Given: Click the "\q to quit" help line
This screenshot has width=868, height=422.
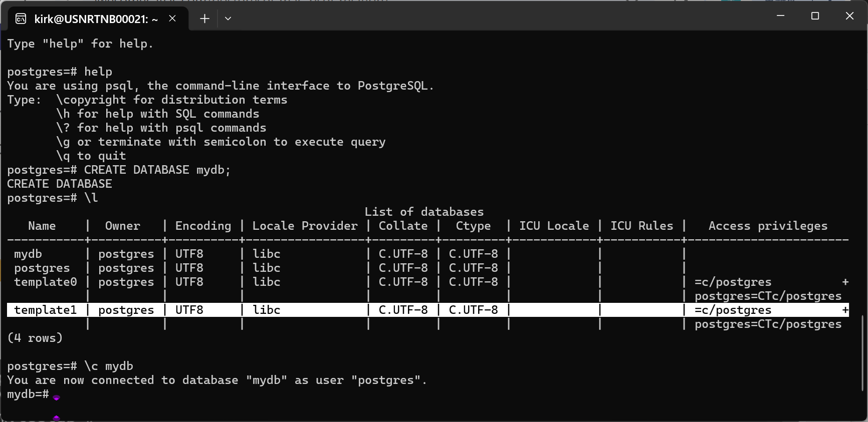Looking at the screenshot, I should click(x=91, y=156).
